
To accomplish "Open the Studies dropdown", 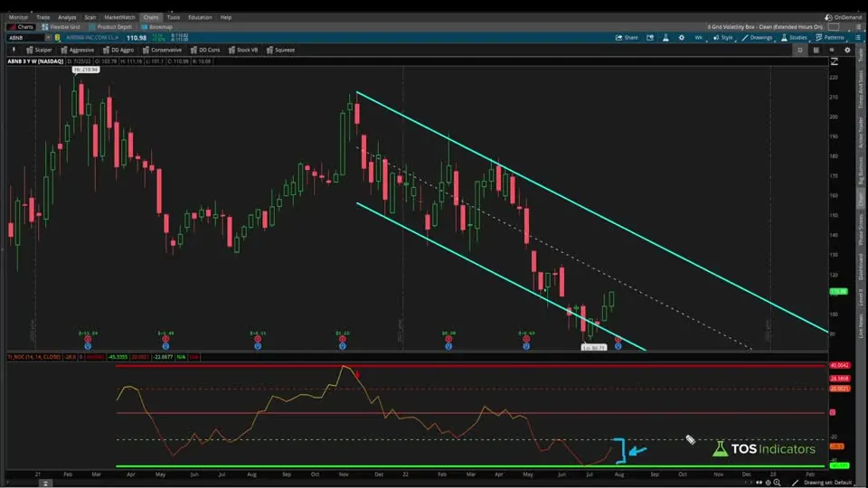I will pos(794,38).
